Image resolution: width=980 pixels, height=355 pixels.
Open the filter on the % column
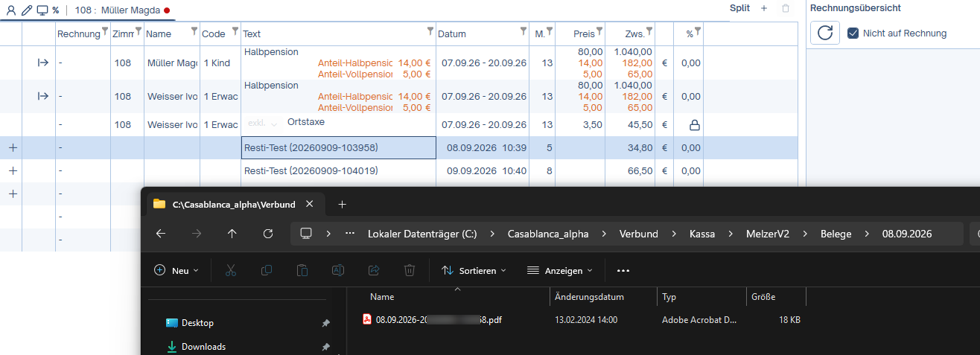[x=698, y=31]
